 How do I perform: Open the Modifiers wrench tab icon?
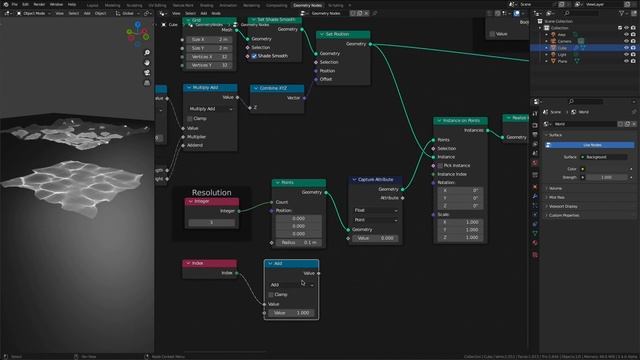[x=535, y=196]
